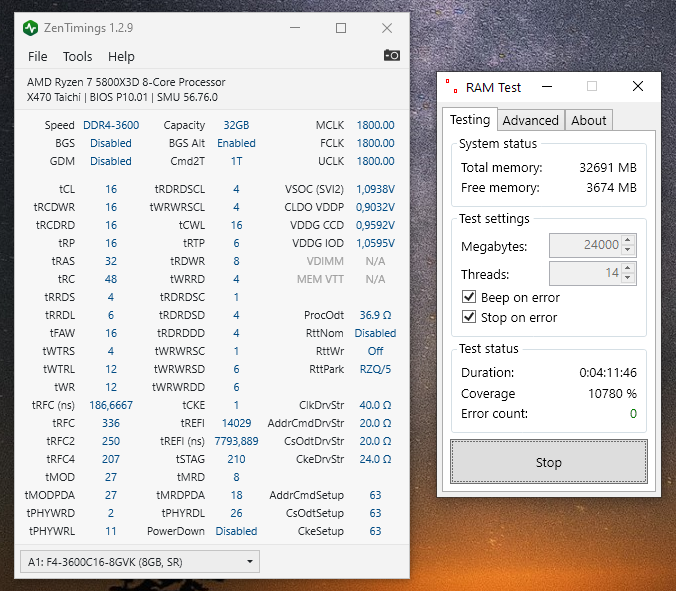Switch to the Testing tab in RAM Test
The image size is (676, 591).
[x=470, y=119]
